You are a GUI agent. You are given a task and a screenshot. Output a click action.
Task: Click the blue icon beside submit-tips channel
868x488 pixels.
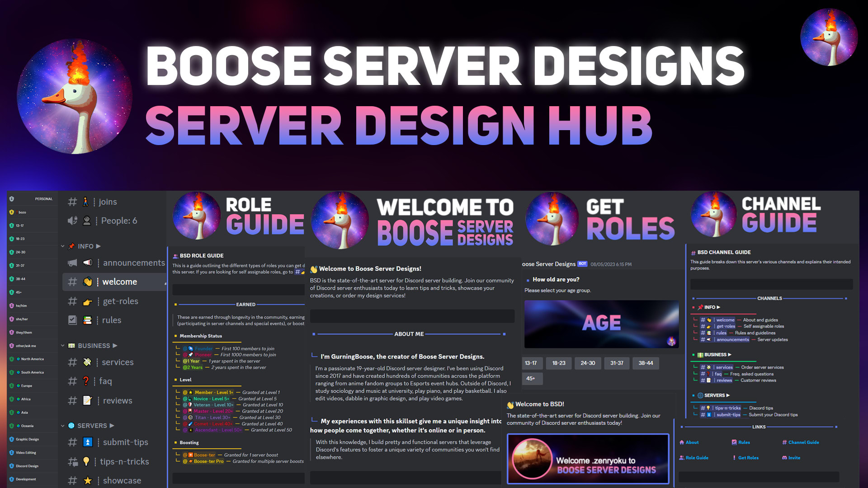[x=88, y=442]
